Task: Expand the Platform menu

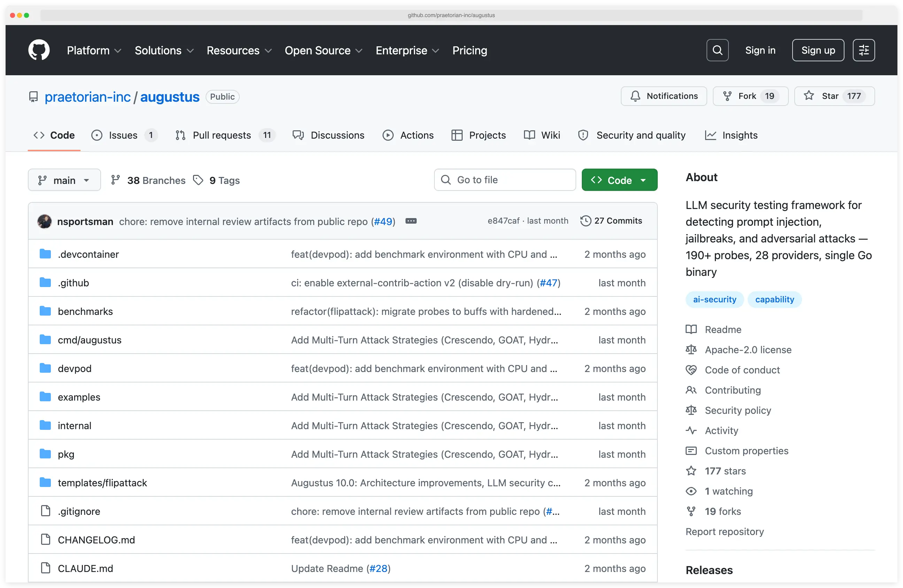Action: [94, 50]
